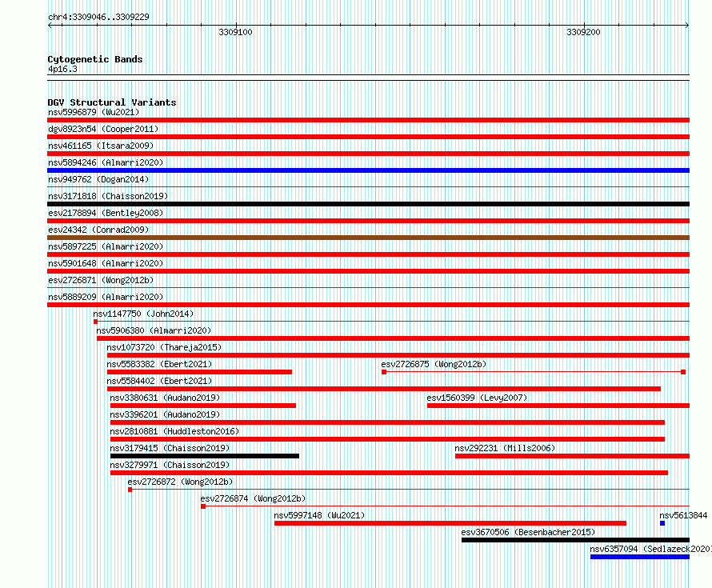Open esv3670506 (Besenbacher2015) label

[528, 532]
